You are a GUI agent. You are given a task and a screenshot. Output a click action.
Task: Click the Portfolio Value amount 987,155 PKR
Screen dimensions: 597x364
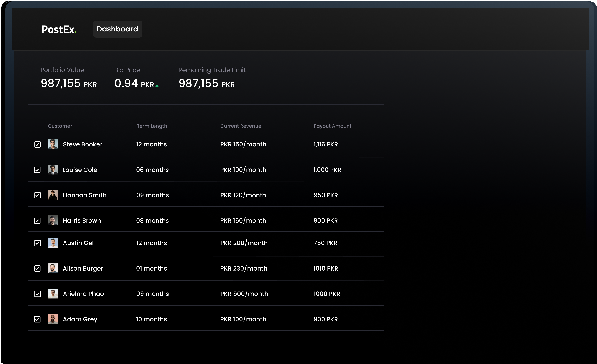pyautogui.click(x=69, y=84)
